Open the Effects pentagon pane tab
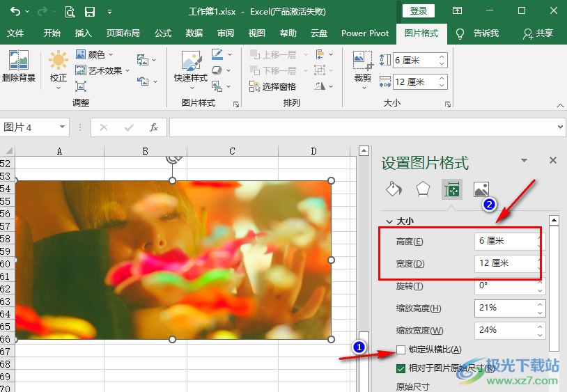The image size is (567, 392). click(x=423, y=189)
